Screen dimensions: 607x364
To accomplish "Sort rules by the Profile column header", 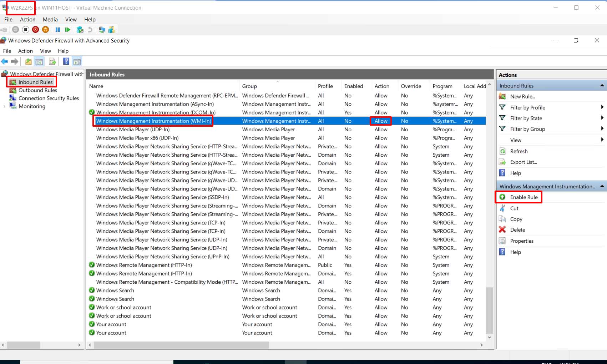I will [329, 86].
